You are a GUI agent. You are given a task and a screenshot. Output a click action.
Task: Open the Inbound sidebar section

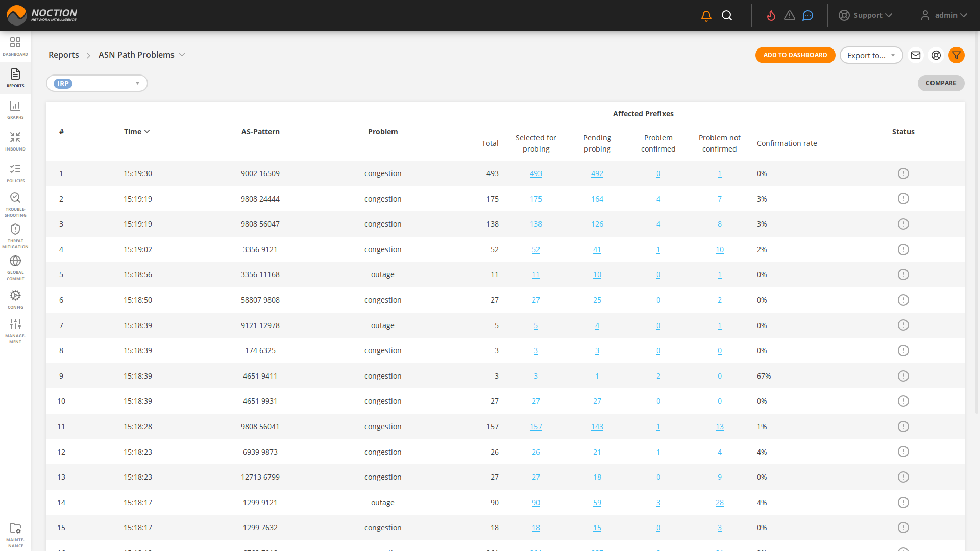(15, 141)
